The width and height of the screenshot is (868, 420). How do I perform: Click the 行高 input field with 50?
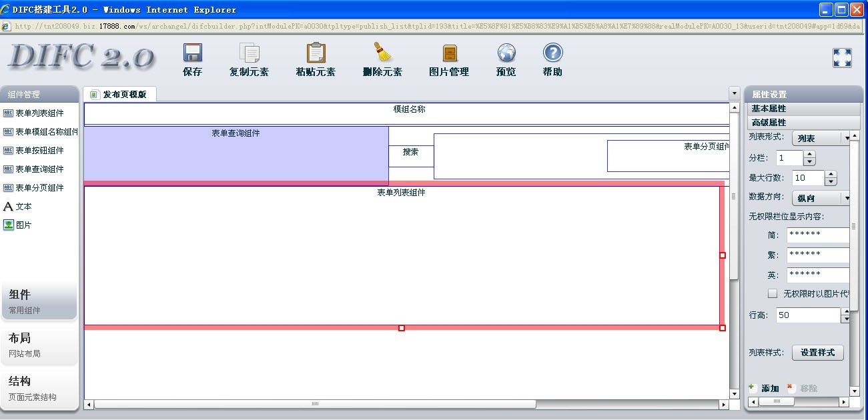(x=807, y=315)
